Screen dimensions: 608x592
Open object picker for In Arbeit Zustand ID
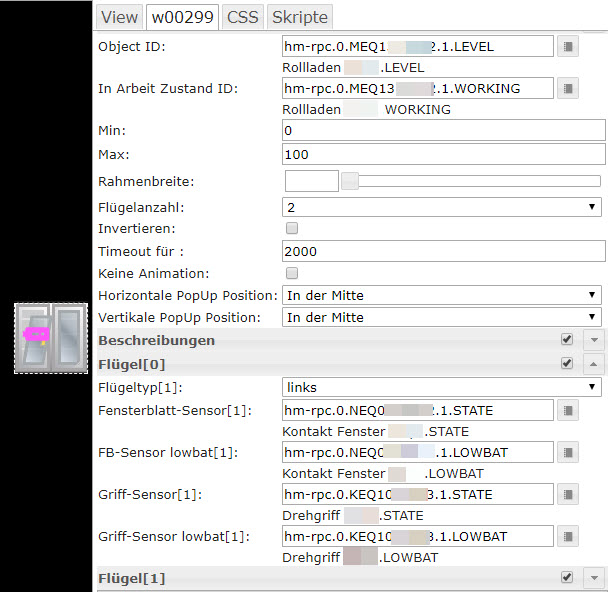568,88
